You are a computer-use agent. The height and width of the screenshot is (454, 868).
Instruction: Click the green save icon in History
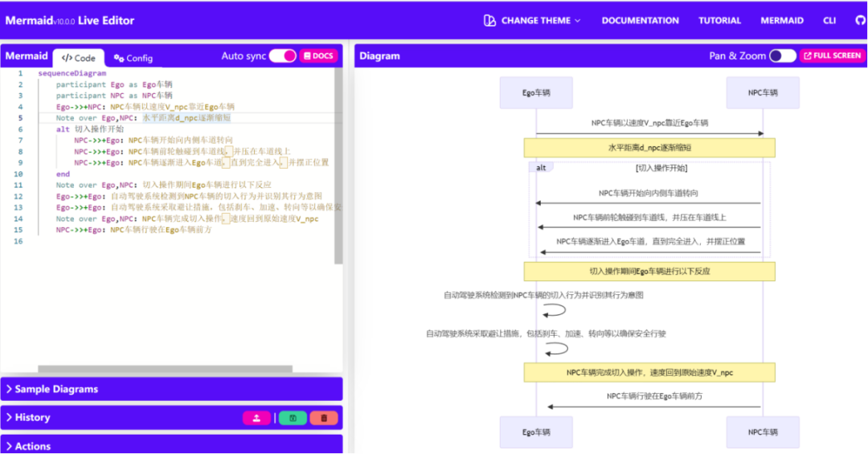[293, 418]
